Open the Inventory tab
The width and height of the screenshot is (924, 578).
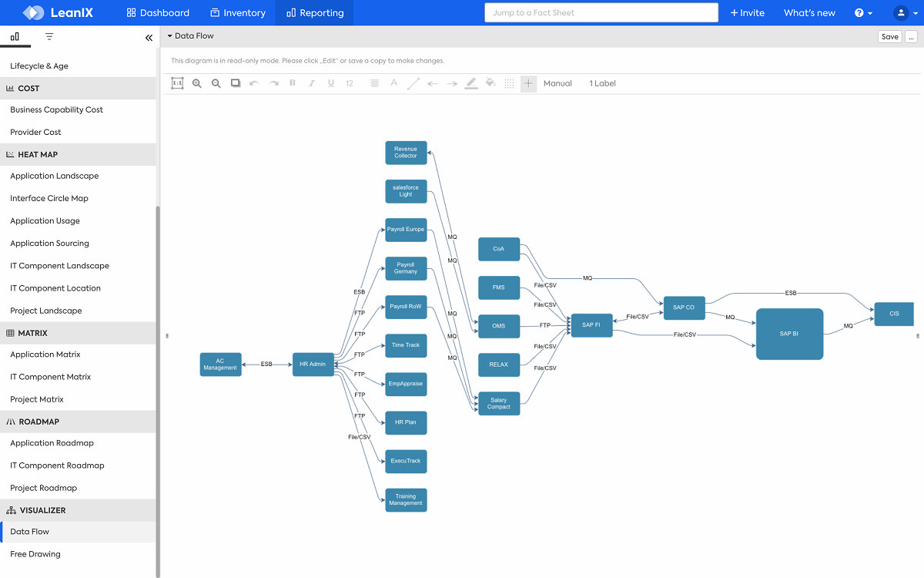237,13
